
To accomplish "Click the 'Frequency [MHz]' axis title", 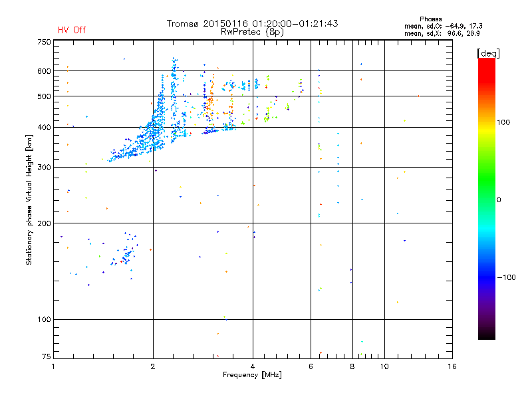I will [x=252, y=375].
